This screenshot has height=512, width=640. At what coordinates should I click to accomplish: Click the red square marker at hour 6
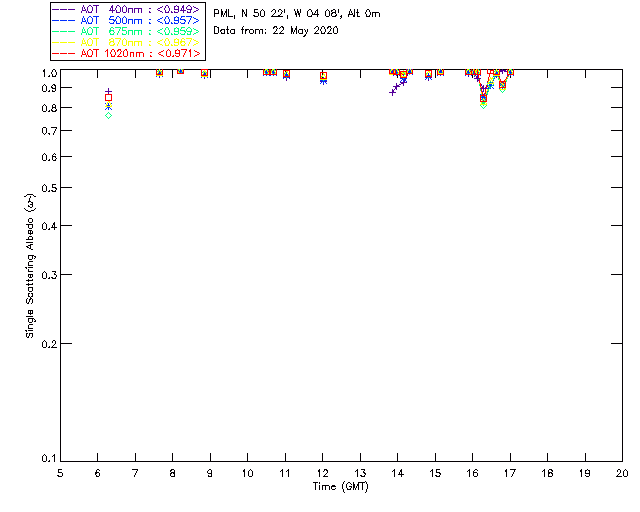[109, 98]
